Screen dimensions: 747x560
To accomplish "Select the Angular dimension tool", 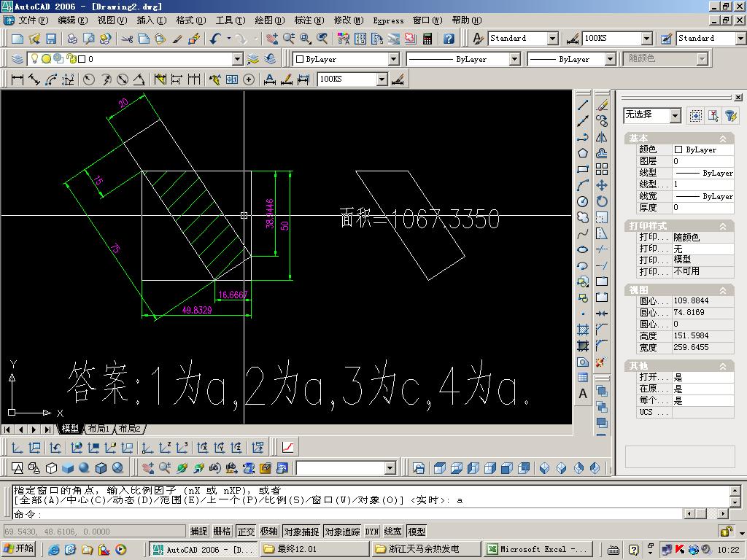I will click(x=139, y=79).
